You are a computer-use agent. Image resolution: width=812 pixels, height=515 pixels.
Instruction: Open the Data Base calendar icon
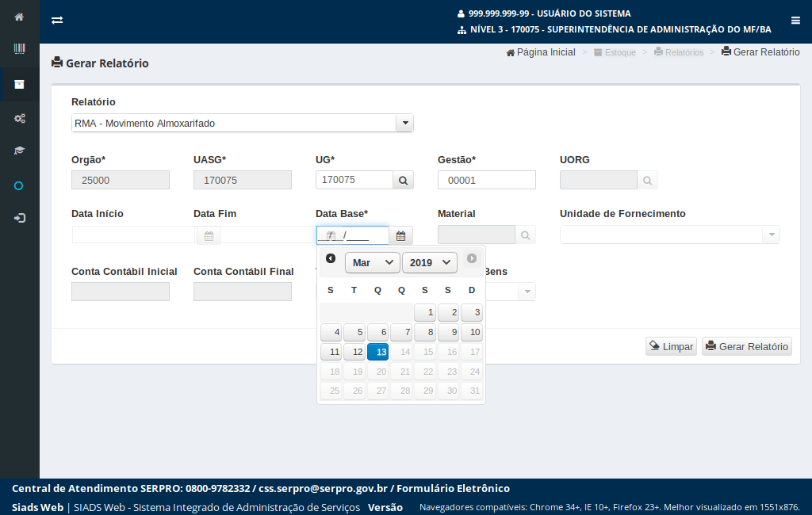pos(400,235)
